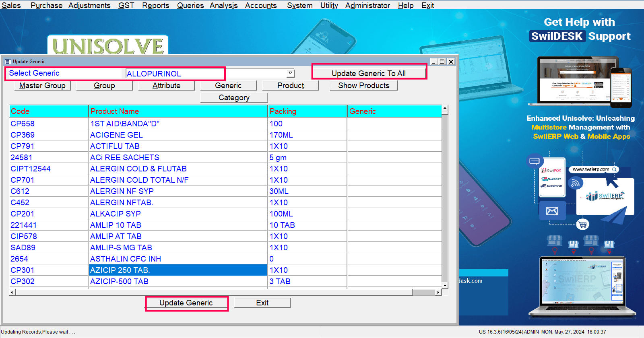This screenshot has width=644, height=338.
Task: Select ALERGIN COLD TOTAL N/F row
Action: [x=225, y=180]
